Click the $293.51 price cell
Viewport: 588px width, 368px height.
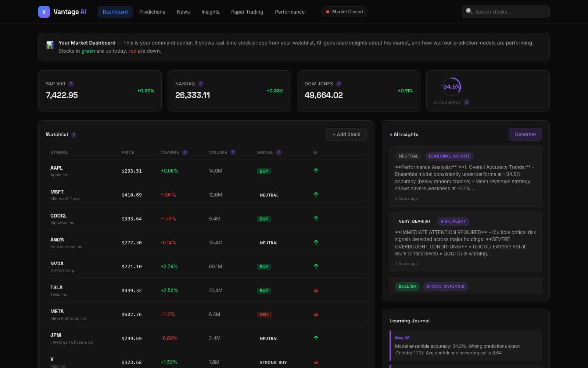[x=132, y=171]
